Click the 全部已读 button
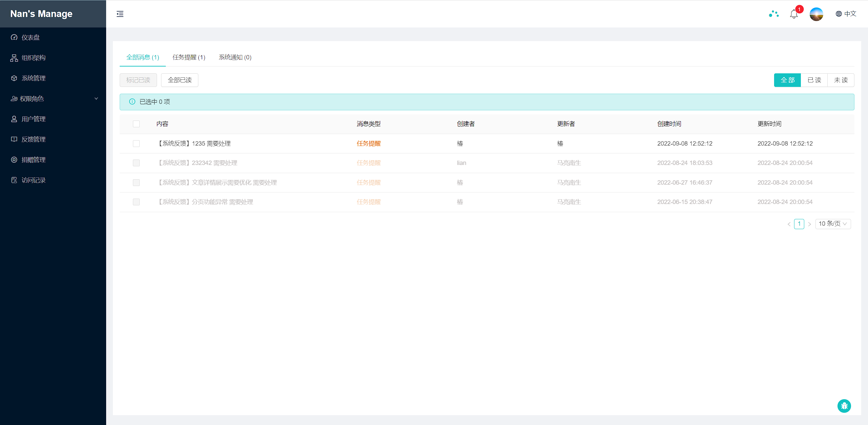The image size is (868, 425). (179, 80)
